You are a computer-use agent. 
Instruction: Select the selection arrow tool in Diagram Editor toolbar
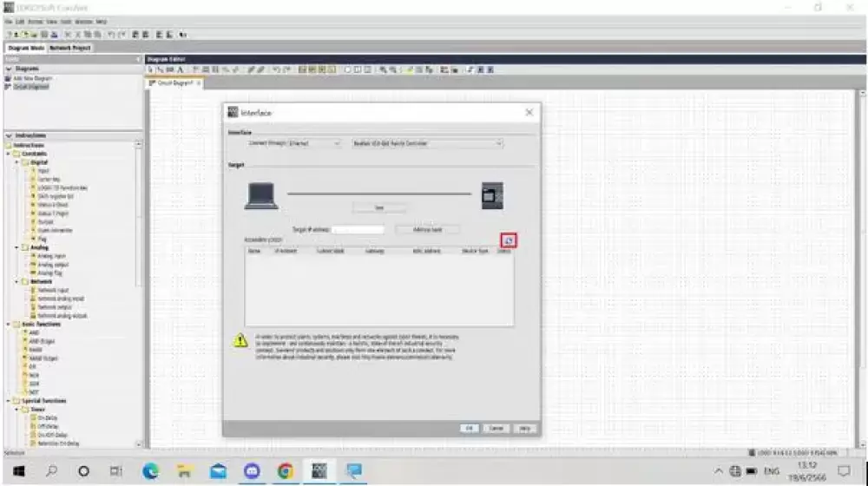click(x=150, y=69)
